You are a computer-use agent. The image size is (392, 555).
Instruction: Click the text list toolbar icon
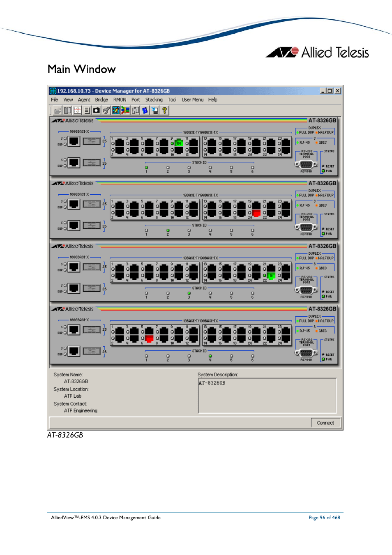[87, 111]
